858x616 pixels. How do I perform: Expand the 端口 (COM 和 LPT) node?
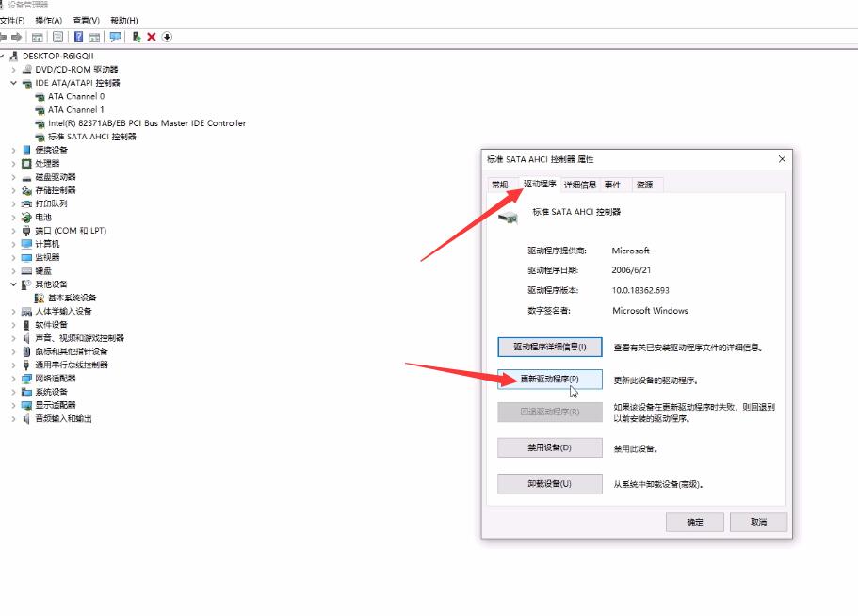coord(14,231)
